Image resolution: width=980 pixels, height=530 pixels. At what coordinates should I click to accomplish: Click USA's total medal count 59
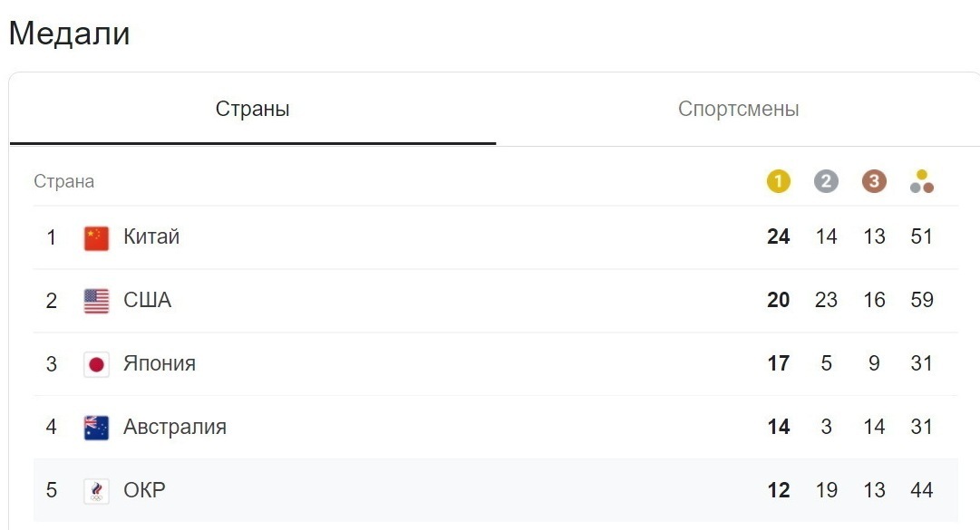pos(922,301)
